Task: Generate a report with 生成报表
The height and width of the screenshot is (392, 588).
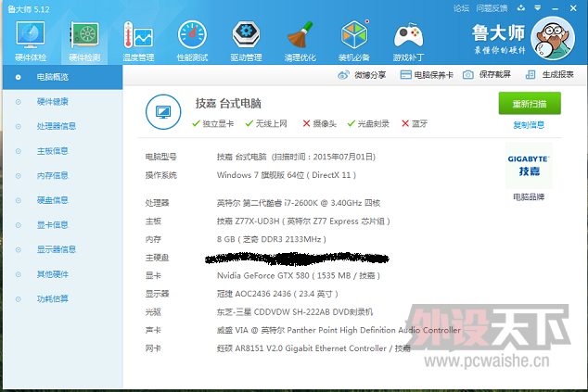Action: click(x=551, y=75)
